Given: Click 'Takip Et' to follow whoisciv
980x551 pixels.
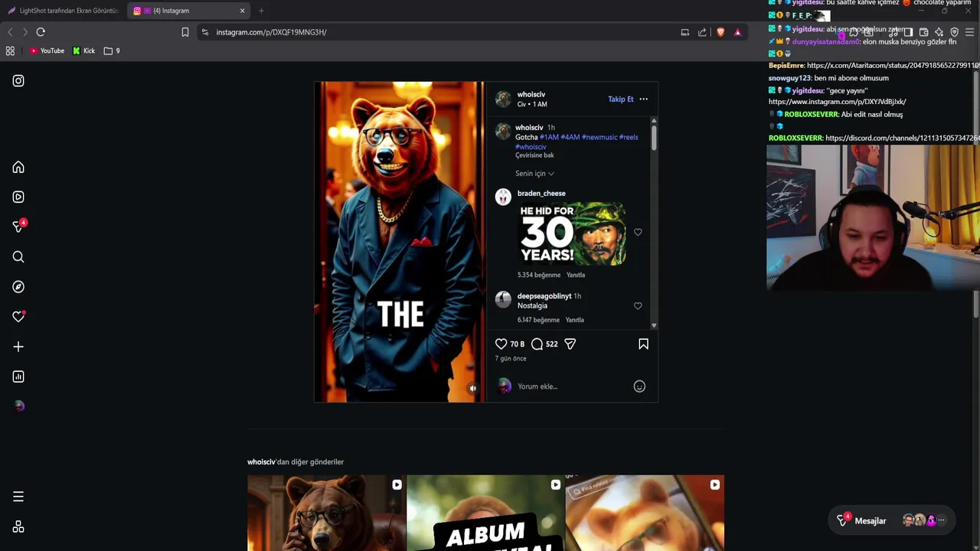Looking at the screenshot, I should pyautogui.click(x=620, y=99).
